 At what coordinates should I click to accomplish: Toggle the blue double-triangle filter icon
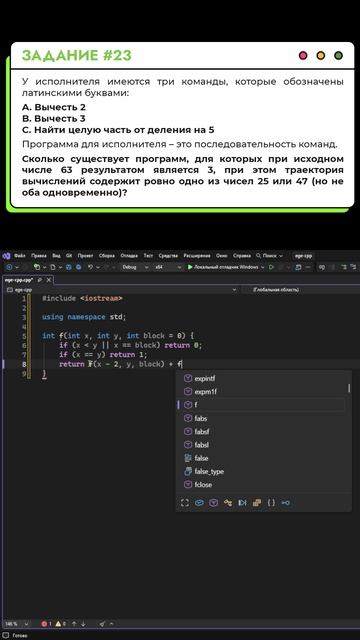pyautogui.click(x=242, y=503)
